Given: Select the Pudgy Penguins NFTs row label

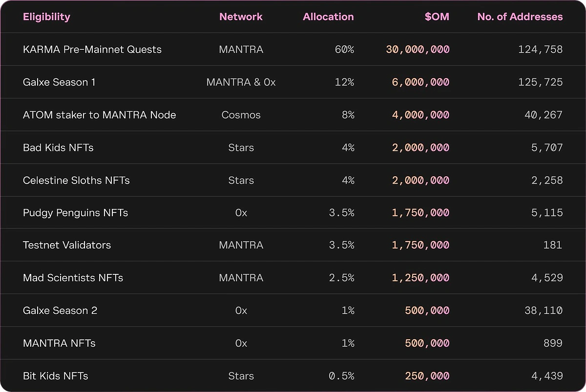Looking at the screenshot, I should point(75,213).
